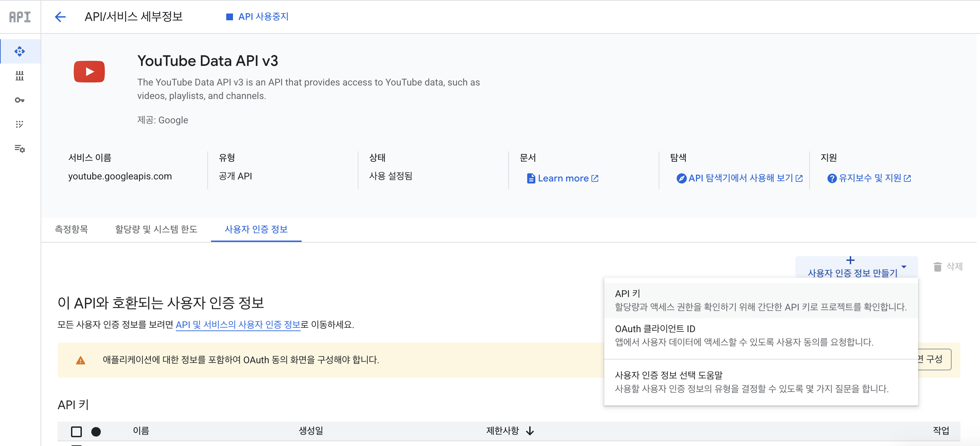Select OAuth 클라이언트 ID menu option
The image size is (980, 446).
point(761,336)
